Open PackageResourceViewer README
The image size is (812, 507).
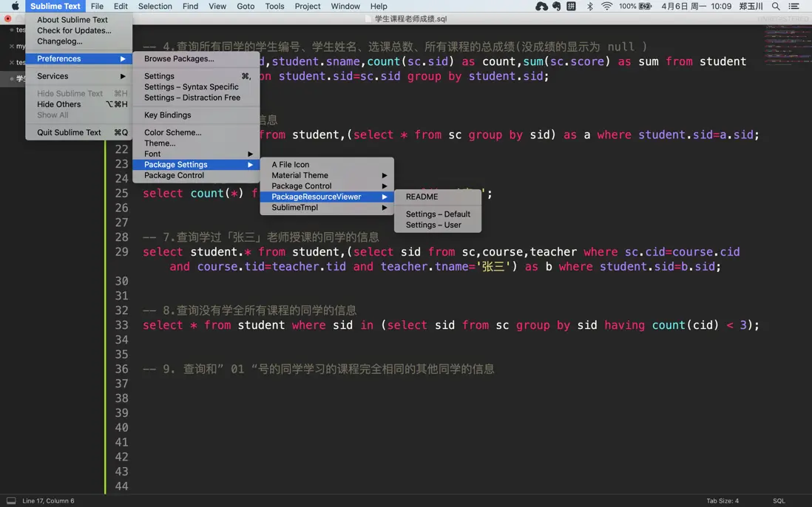pos(422,197)
